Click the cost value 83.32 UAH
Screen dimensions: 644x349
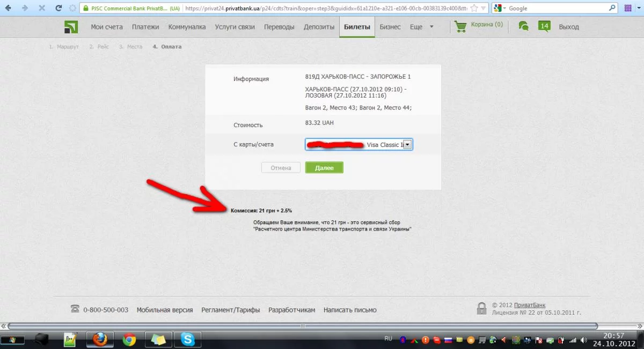click(319, 123)
